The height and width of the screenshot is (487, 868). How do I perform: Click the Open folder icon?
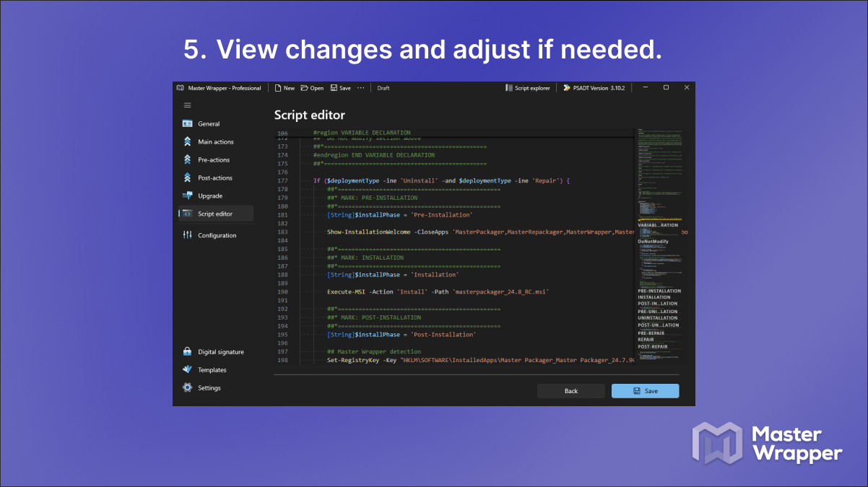(x=304, y=88)
